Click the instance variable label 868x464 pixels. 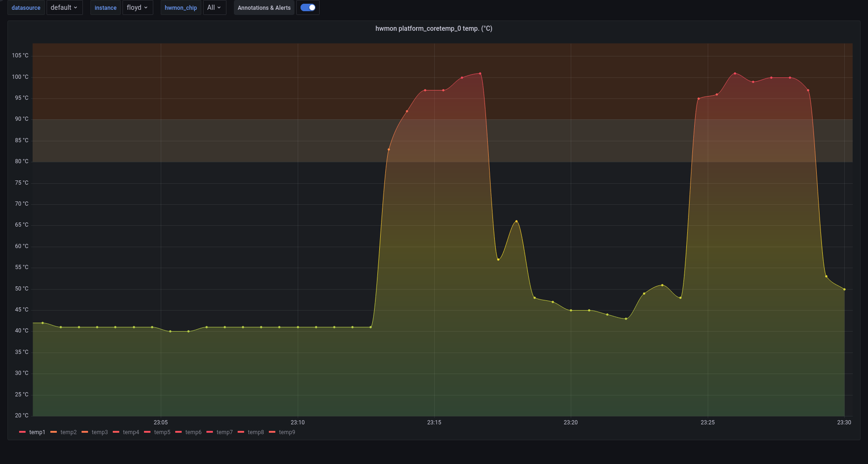click(x=105, y=8)
